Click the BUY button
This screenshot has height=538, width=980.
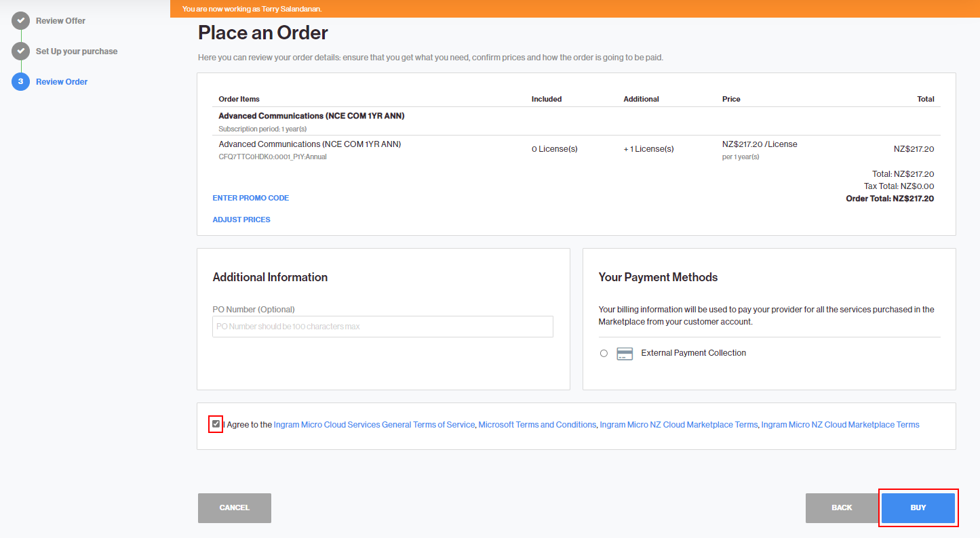point(918,507)
